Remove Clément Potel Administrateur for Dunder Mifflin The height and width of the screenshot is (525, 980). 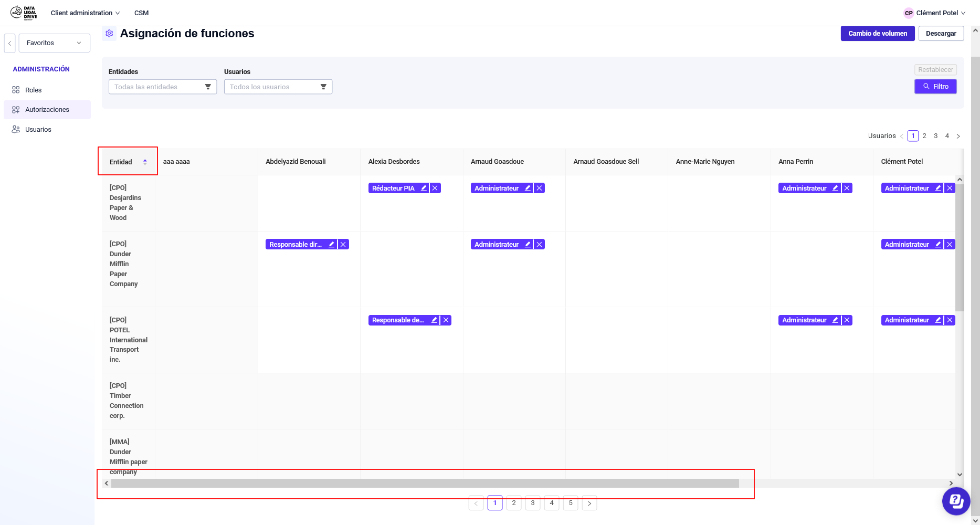tap(950, 244)
